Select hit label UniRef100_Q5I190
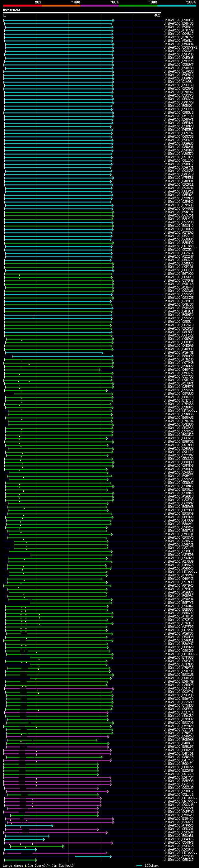Image resolution: width=199 pixels, height=868 pixels. [x=178, y=116]
